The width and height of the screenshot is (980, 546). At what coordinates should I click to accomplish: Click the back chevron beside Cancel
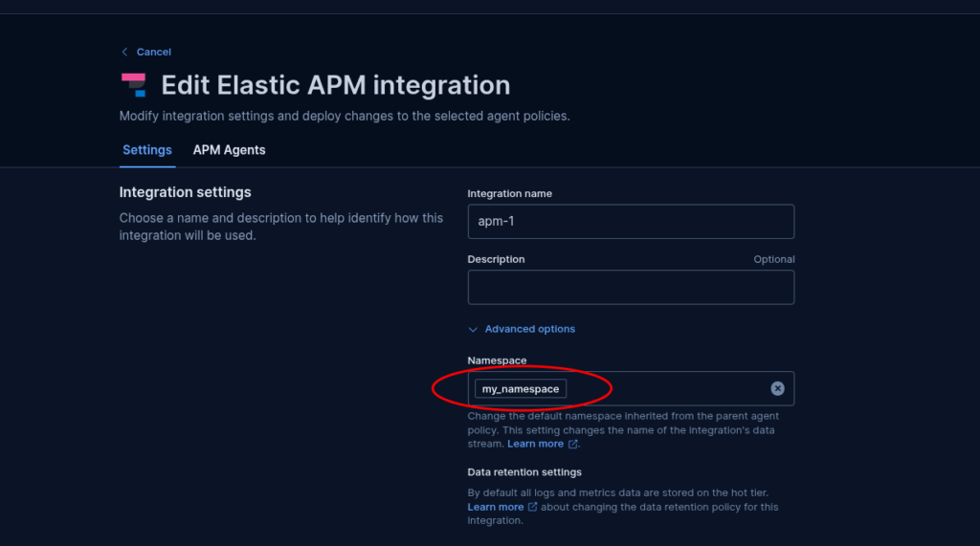(x=124, y=52)
